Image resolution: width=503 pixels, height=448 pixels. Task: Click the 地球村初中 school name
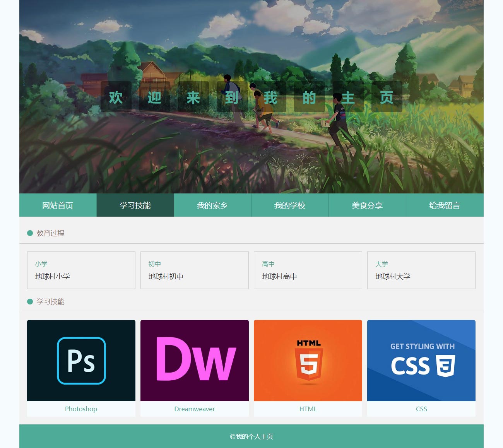(x=166, y=276)
